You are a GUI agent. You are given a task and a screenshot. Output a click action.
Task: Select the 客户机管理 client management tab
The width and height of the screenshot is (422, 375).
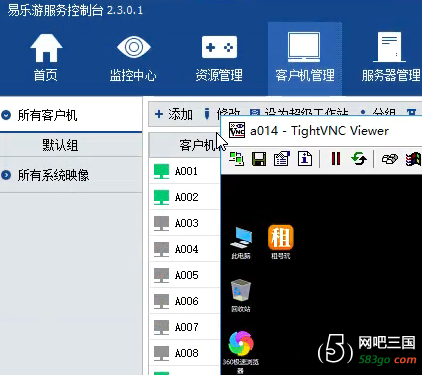[x=305, y=58]
